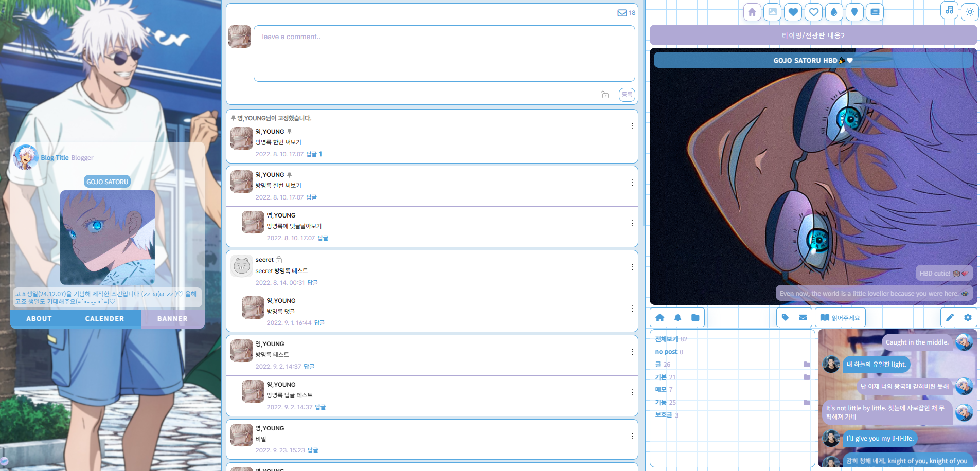The width and height of the screenshot is (980, 471).
Task: Click the folder icon in lower toolbar
Action: pyautogui.click(x=695, y=317)
